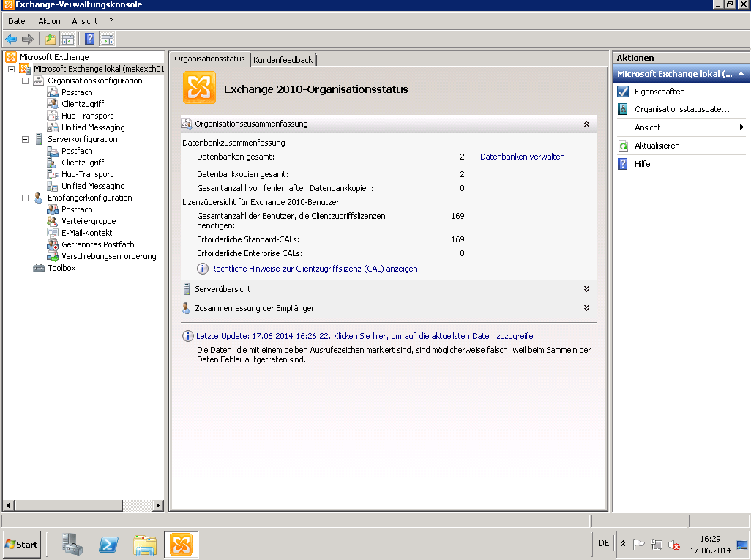Open Server Manager from the taskbar
Image resolution: width=751 pixels, height=560 pixels.
point(72,545)
